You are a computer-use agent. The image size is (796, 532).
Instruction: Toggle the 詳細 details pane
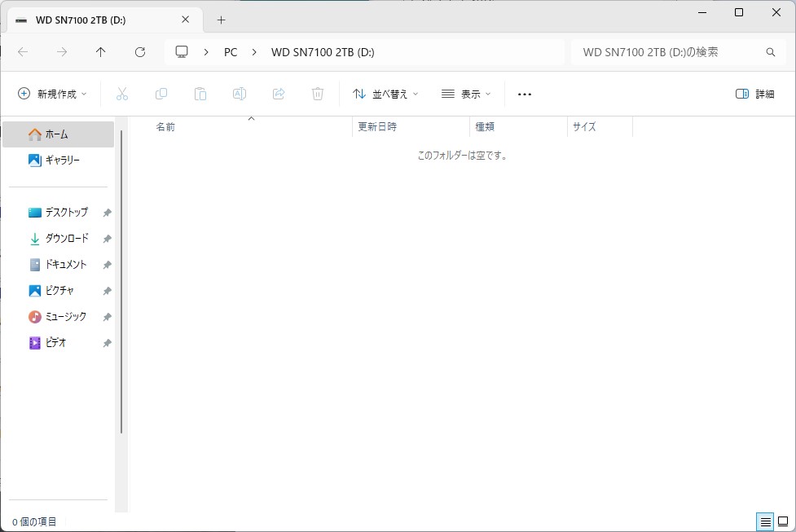click(x=755, y=94)
